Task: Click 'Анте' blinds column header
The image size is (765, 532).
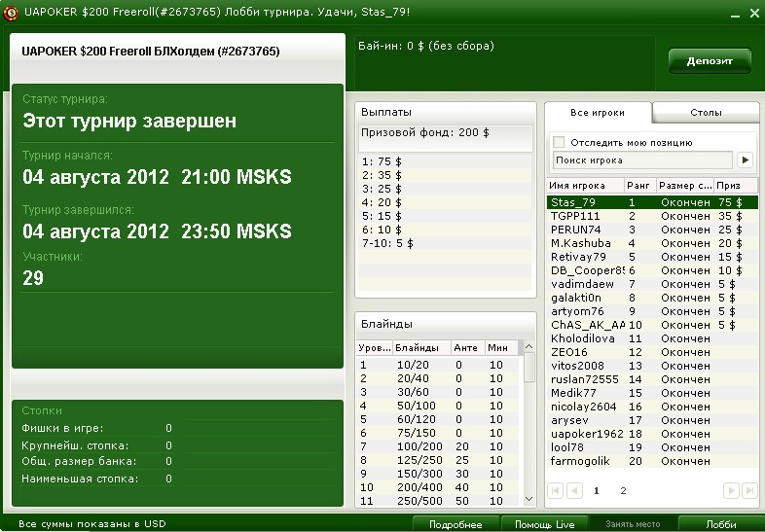Action: 468,347
